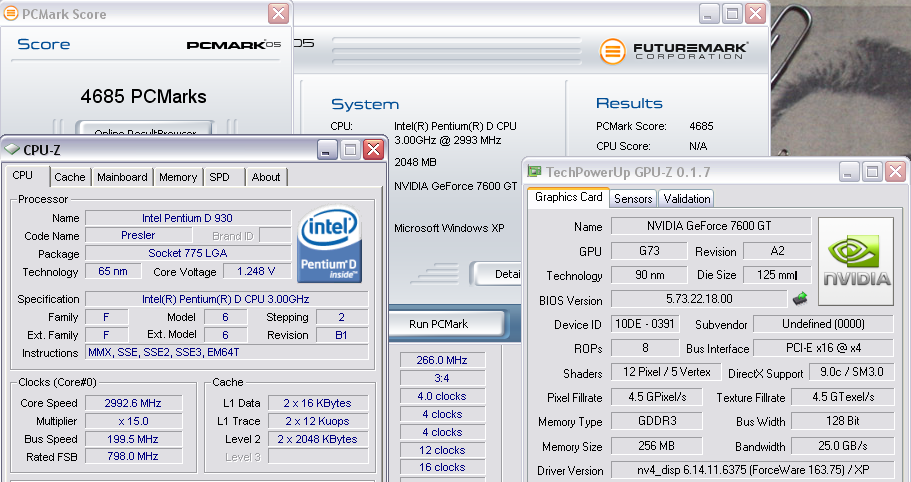Click the Online ResultBrowser button
Image resolution: width=911 pixels, height=482 pixels.
pos(145,128)
